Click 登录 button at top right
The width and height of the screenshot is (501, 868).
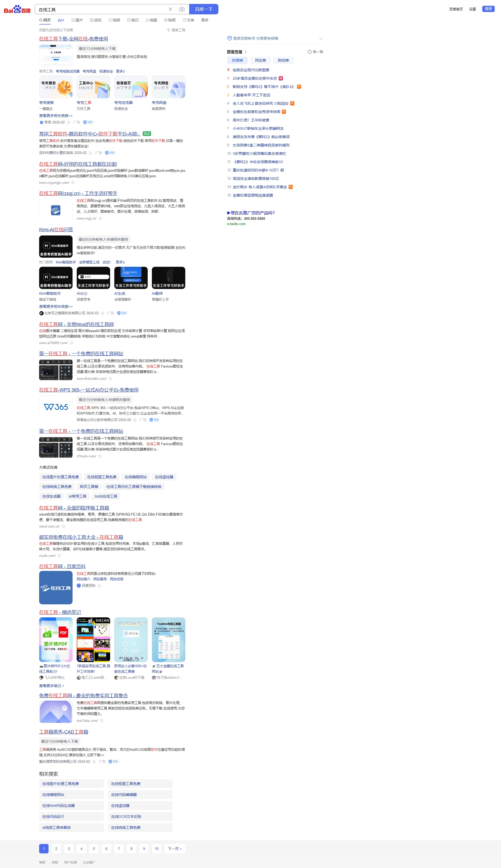pos(488,9)
